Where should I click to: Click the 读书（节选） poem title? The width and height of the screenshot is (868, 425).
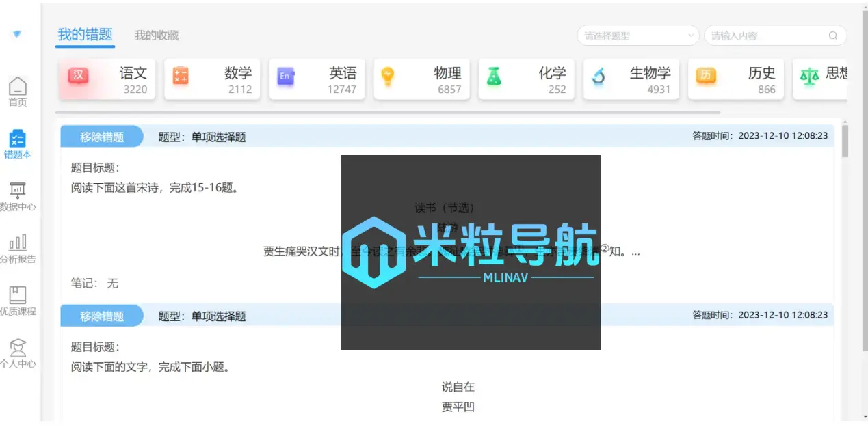[445, 208]
